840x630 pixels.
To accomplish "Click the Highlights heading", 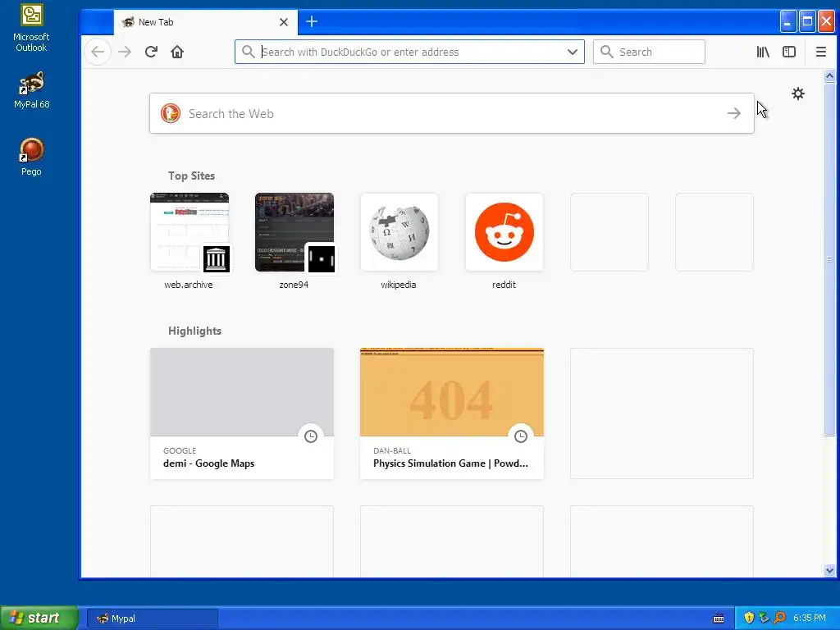I will click(x=194, y=331).
